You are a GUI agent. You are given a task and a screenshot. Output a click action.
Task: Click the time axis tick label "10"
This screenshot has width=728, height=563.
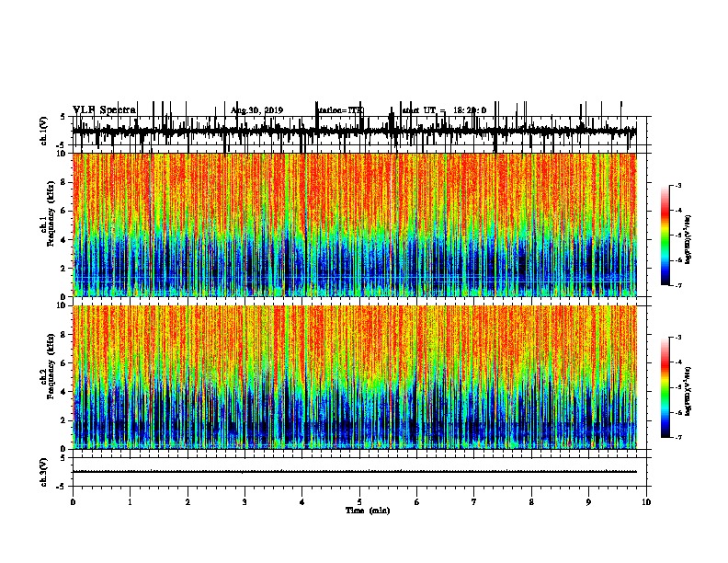point(646,502)
